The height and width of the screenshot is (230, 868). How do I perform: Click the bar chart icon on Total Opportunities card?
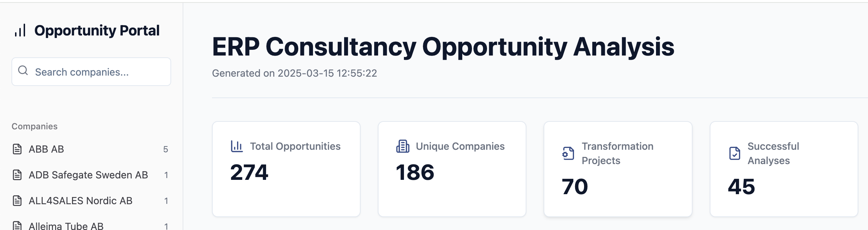click(x=236, y=146)
